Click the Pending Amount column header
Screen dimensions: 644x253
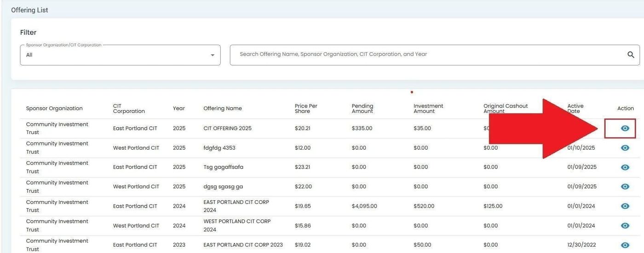point(362,108)
